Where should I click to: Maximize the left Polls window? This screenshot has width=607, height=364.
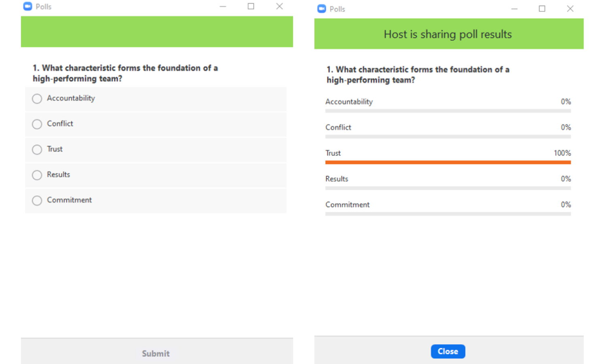(x=251, y=6)
